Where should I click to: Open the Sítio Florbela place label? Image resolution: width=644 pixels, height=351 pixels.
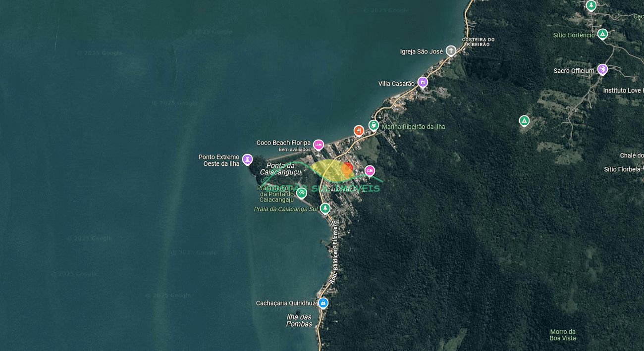pos(622,169)
